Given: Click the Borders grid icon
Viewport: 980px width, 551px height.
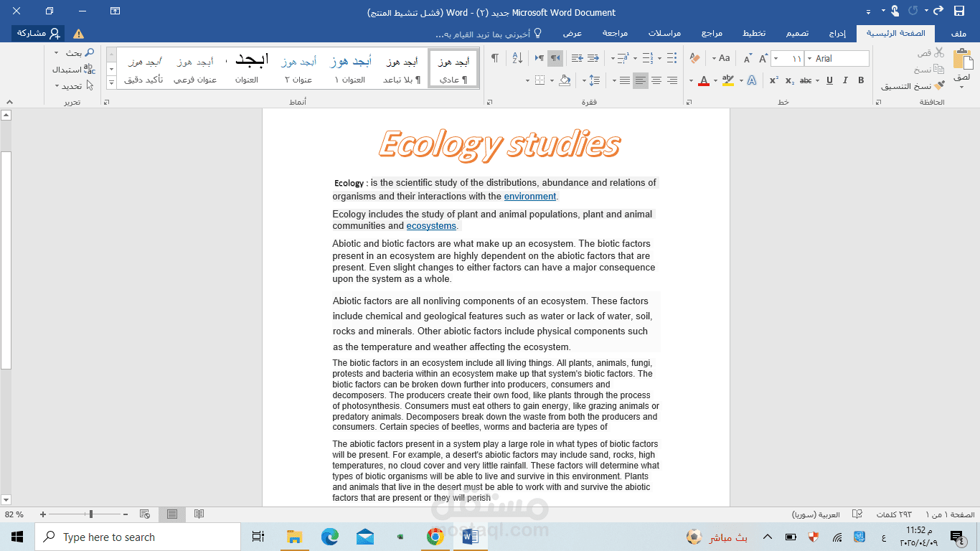Looking at the screenshot, I should tap(541, 80).
